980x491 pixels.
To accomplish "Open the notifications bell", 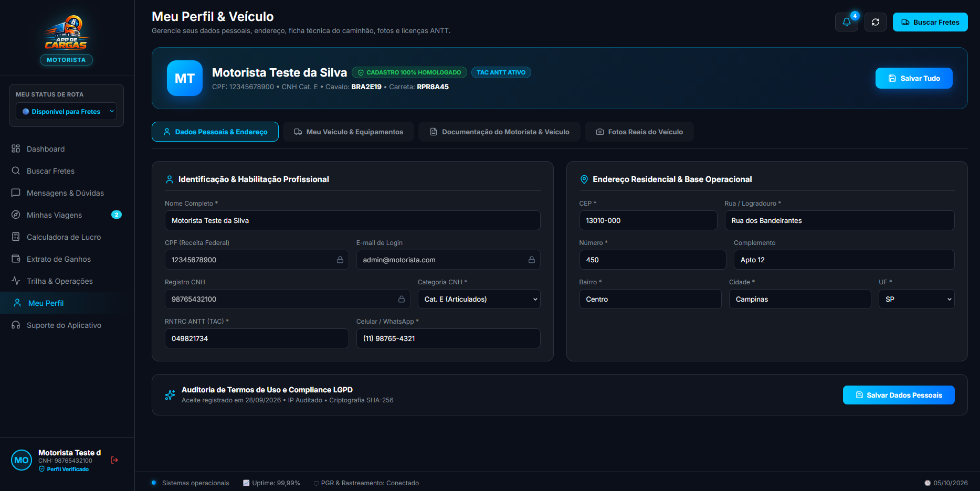I will click(846, 22).
